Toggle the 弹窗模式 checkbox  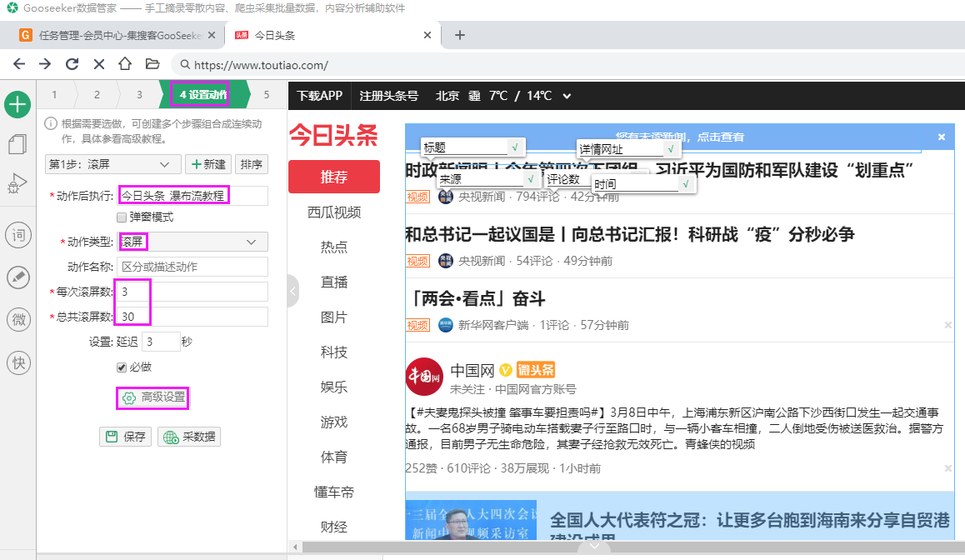121,217
